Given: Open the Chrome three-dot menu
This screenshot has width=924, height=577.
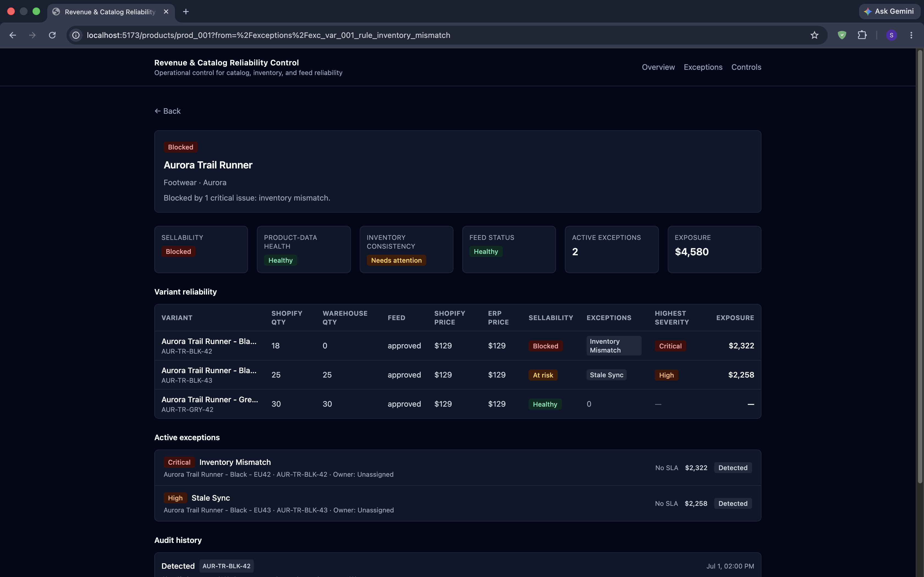Looking at the screenshot, I should pyautogui.click(x=911, y=35).
